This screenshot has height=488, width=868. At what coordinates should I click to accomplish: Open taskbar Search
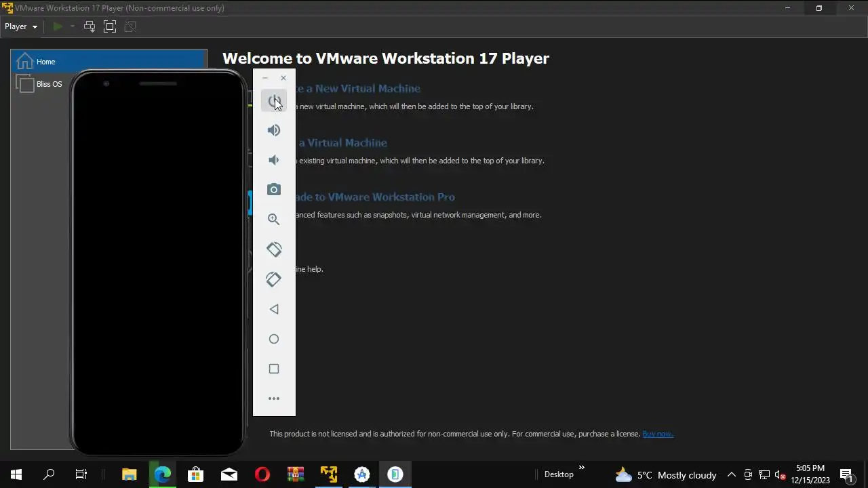pos(49,474)
